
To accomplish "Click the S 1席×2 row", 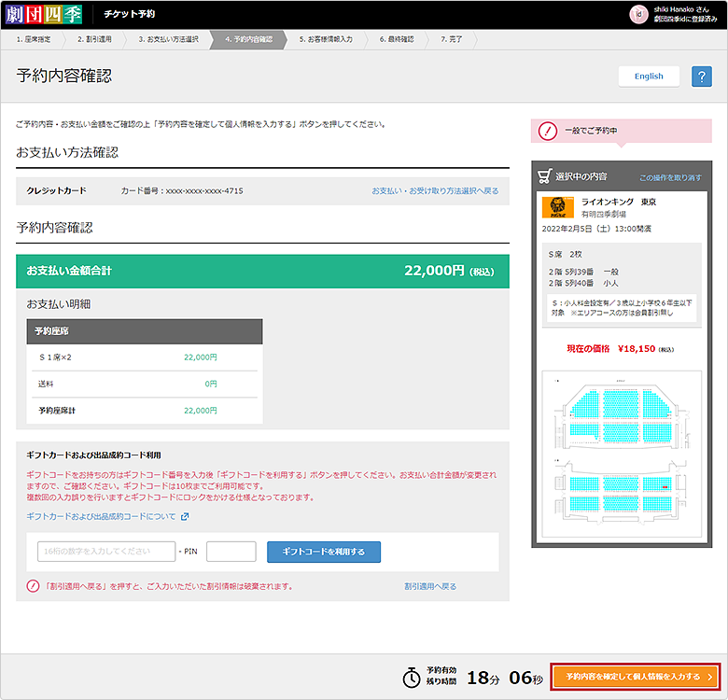I will pos(145,357).
